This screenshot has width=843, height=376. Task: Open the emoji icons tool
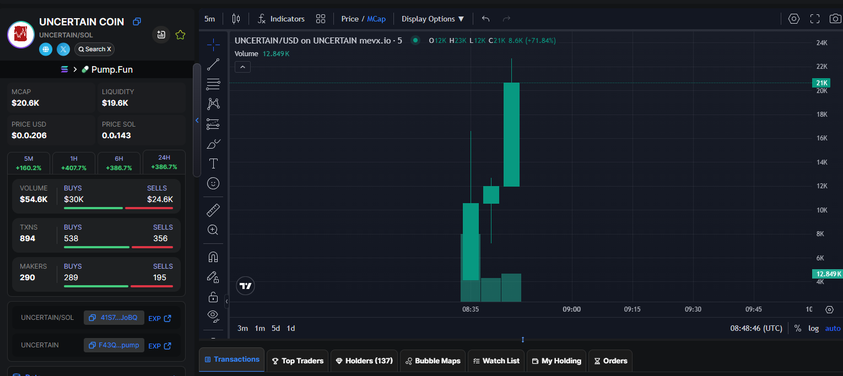213,183
